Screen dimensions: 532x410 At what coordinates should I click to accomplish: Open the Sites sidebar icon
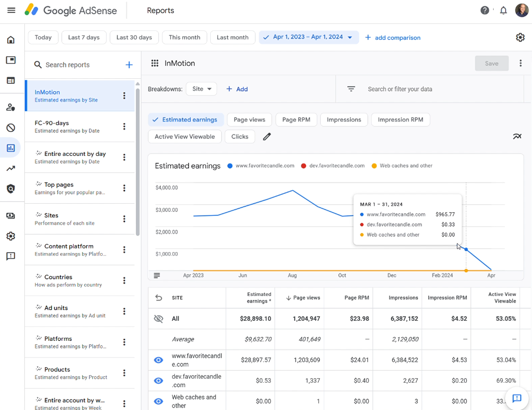11,80
